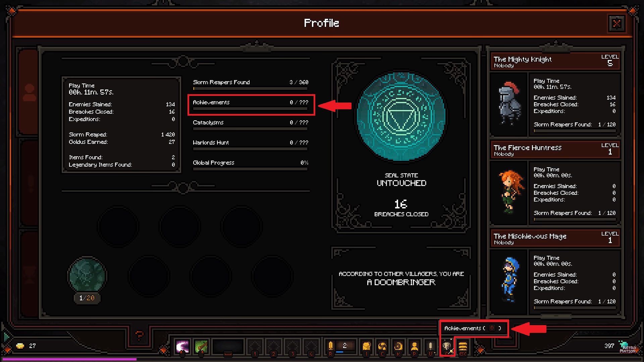Open the ESC menu icon in hotbar
644x362 pixels.
(463, 347)
